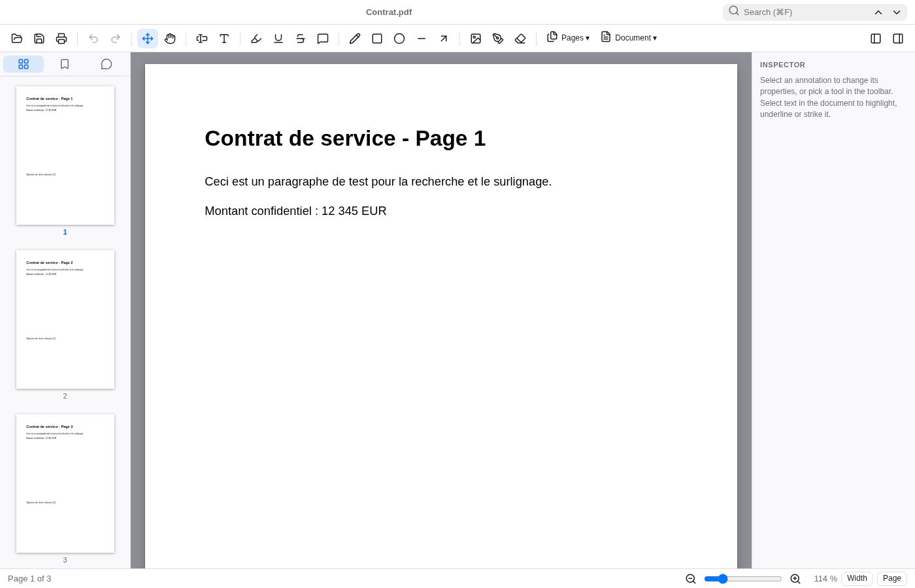Click the Search field
915x588 pixels.
pos(804,12)
